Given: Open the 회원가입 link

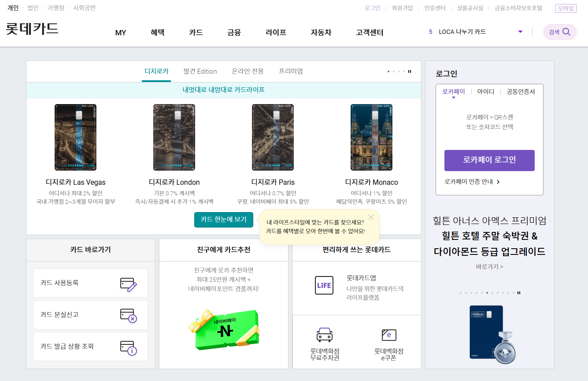Looking at the screenshot, I should [402, 8].
